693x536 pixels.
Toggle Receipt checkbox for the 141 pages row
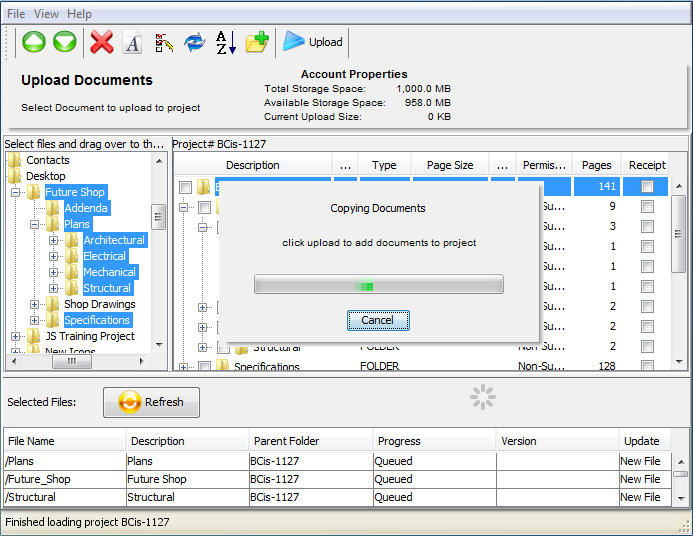coord(647,187)
